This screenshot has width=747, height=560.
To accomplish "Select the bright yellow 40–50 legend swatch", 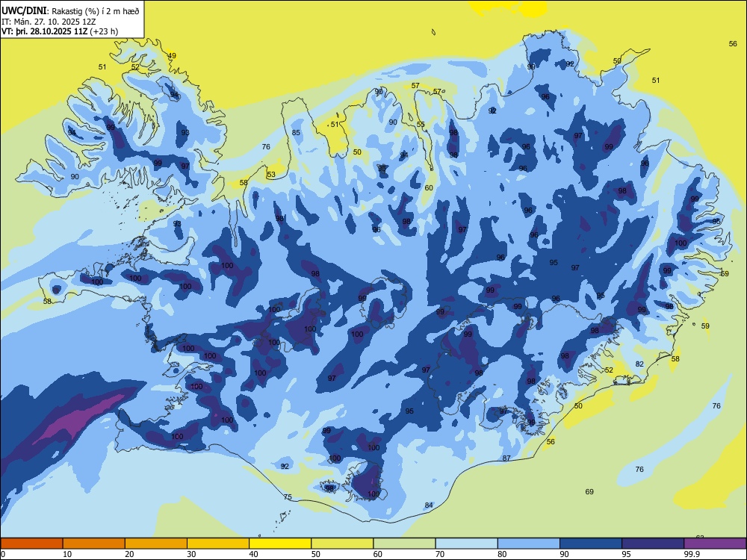I will (280, 544).
